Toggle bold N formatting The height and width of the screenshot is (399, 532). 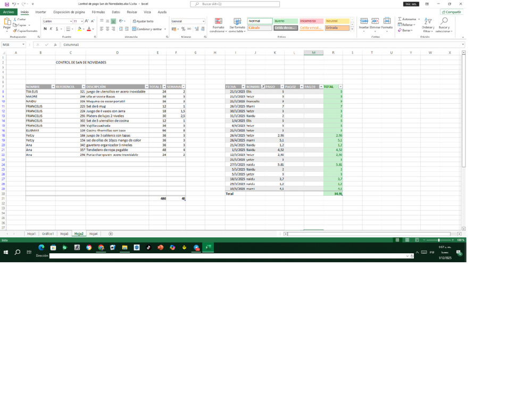(x=45, y=29)
